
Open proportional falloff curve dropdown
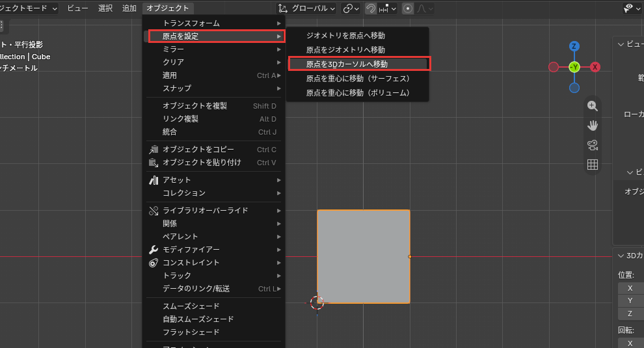(x=425, y=8)
